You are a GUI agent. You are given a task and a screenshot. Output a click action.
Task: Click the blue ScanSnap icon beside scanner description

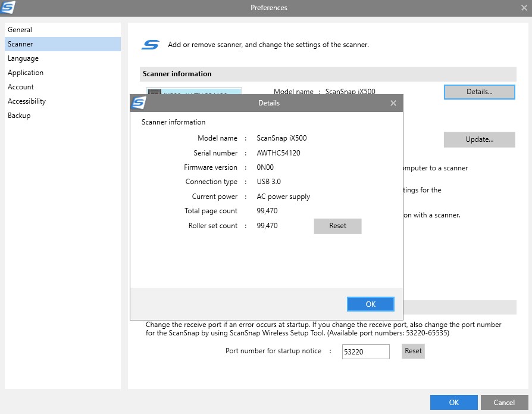(151, 45)
